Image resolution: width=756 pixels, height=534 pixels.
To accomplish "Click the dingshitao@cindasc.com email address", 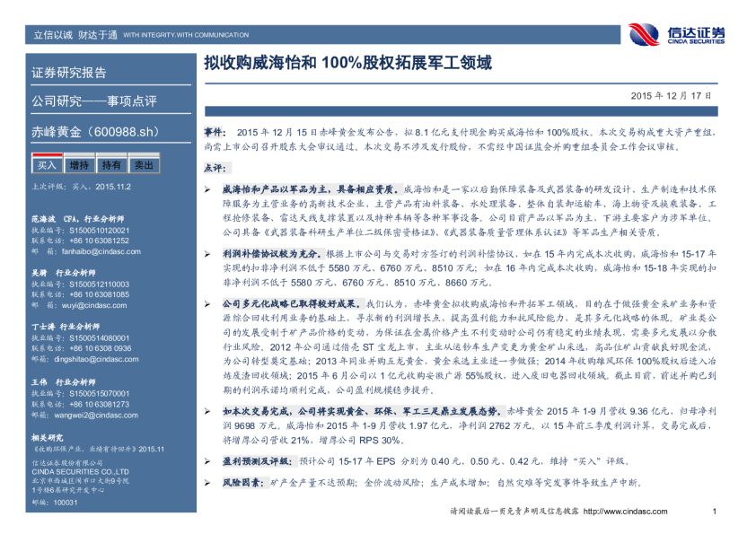I will [x=94, y=357].
